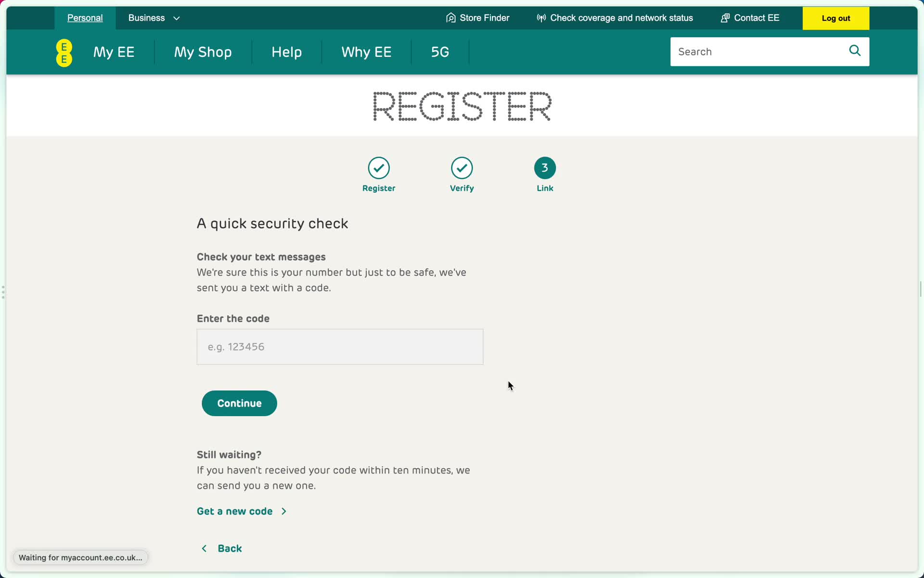Click the Log out button
The height and width of the screenshot is (578, 924).
click(836, 18)
